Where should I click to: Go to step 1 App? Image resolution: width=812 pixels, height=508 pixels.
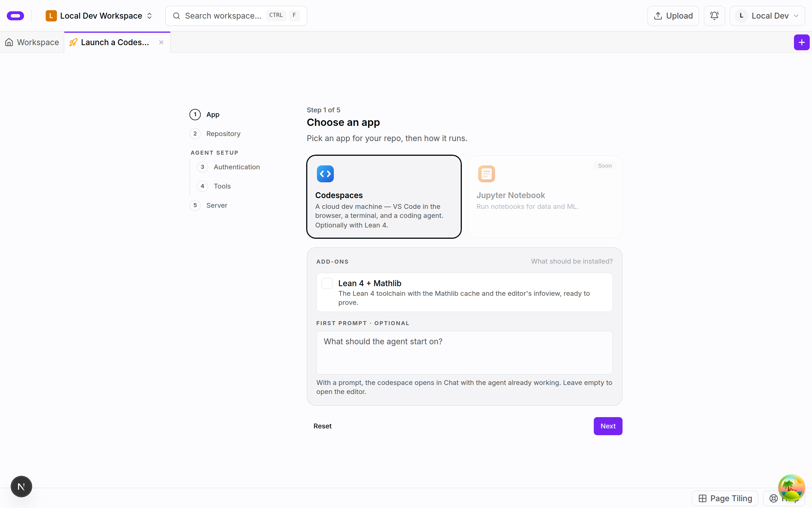[x=205, y=115]
